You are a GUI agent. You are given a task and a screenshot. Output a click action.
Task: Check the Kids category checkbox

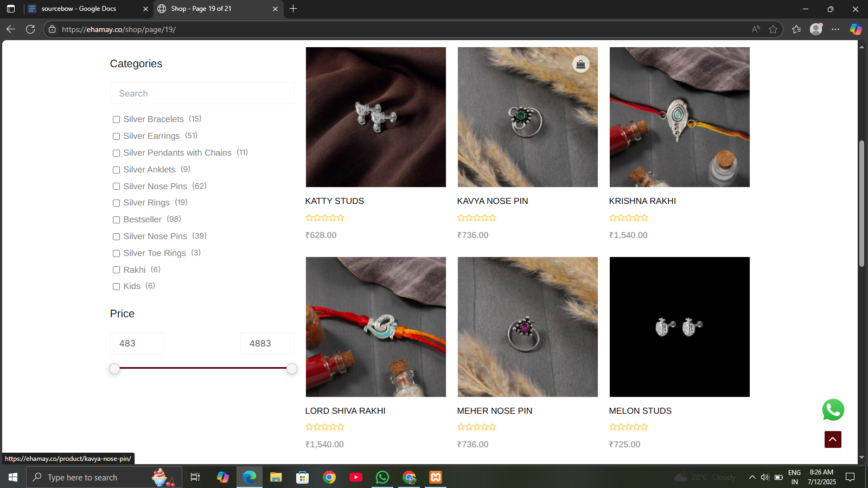point(116,286)
